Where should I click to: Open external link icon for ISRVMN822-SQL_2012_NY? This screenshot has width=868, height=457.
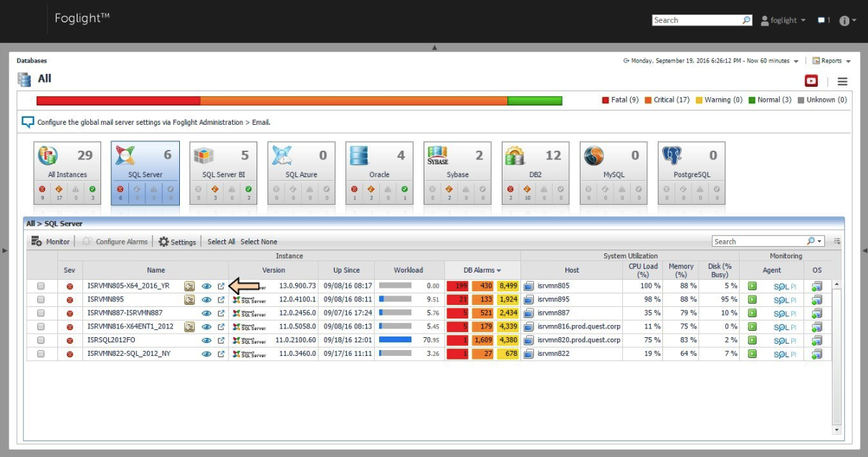(221, 354)
